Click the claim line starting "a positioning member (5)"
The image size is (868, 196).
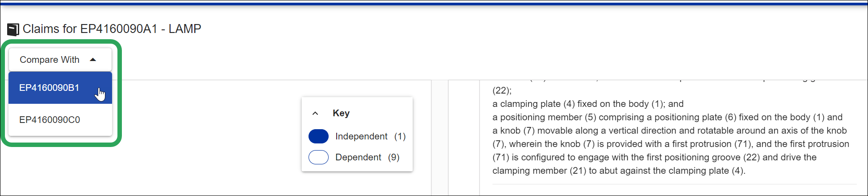667,117
